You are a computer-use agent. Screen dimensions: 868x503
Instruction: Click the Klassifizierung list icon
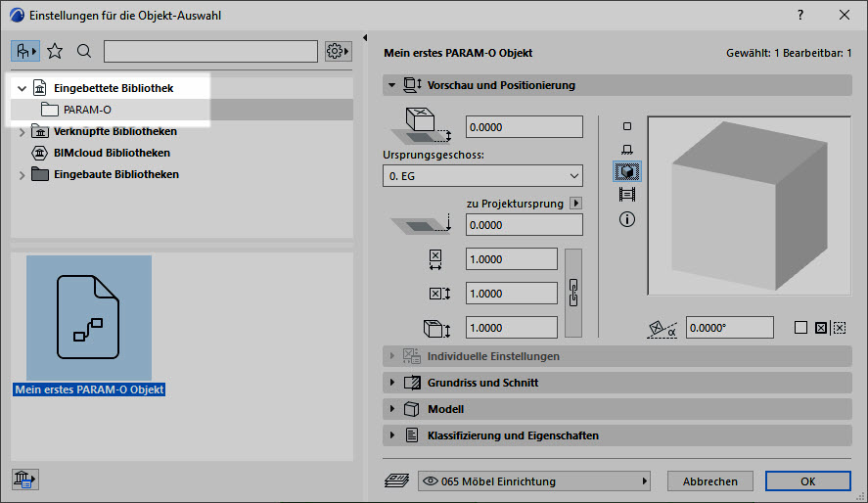[x=412, y=435]
